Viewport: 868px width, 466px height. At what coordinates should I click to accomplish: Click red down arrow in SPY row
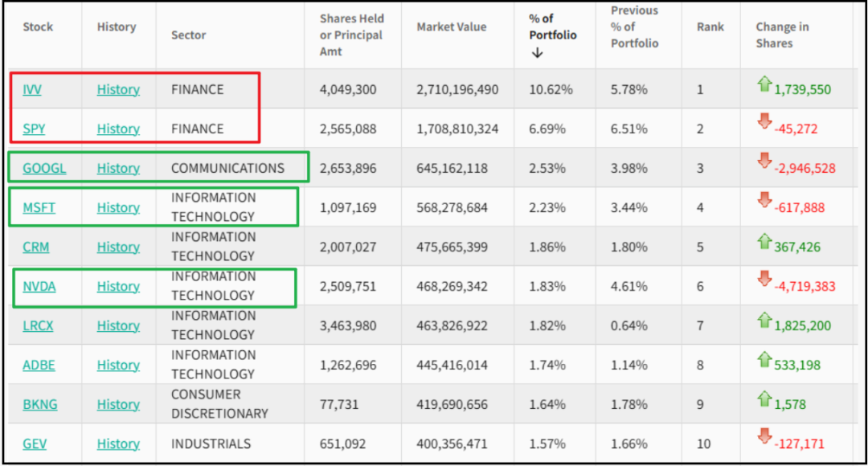(764, 123)
